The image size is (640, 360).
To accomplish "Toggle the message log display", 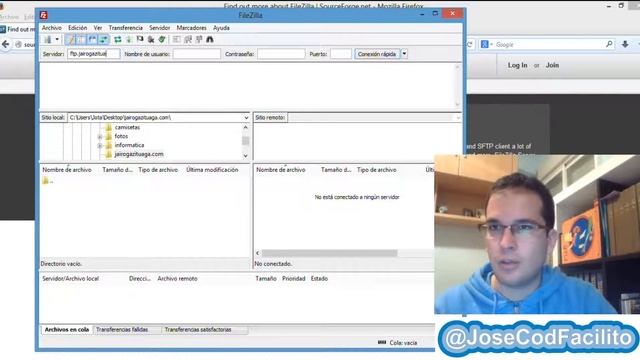I will 71,40.
